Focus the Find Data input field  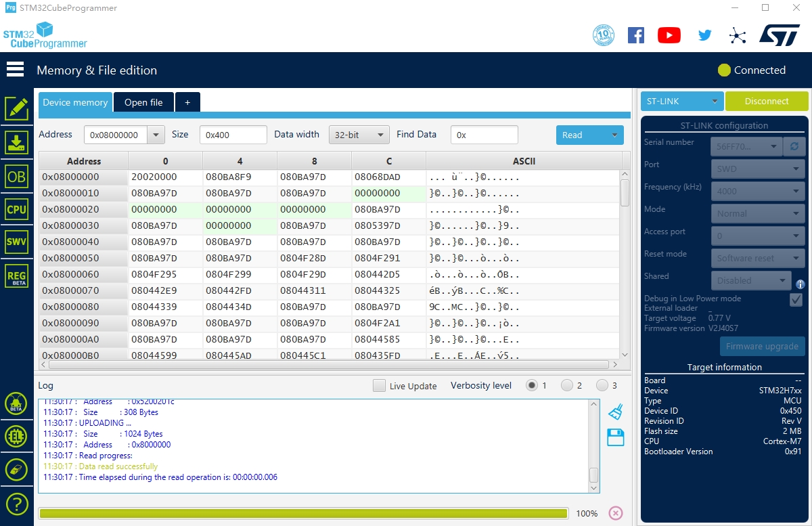click(484, 135)
